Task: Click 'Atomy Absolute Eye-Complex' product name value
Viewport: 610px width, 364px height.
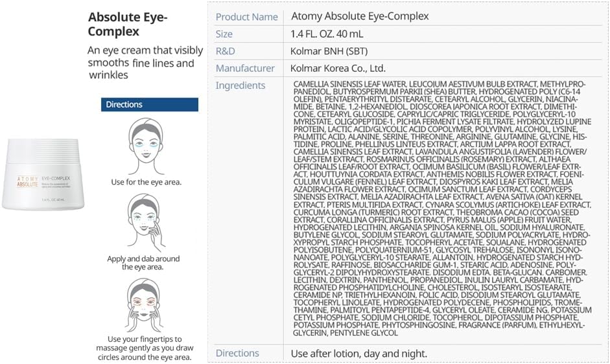Action: 360,16
